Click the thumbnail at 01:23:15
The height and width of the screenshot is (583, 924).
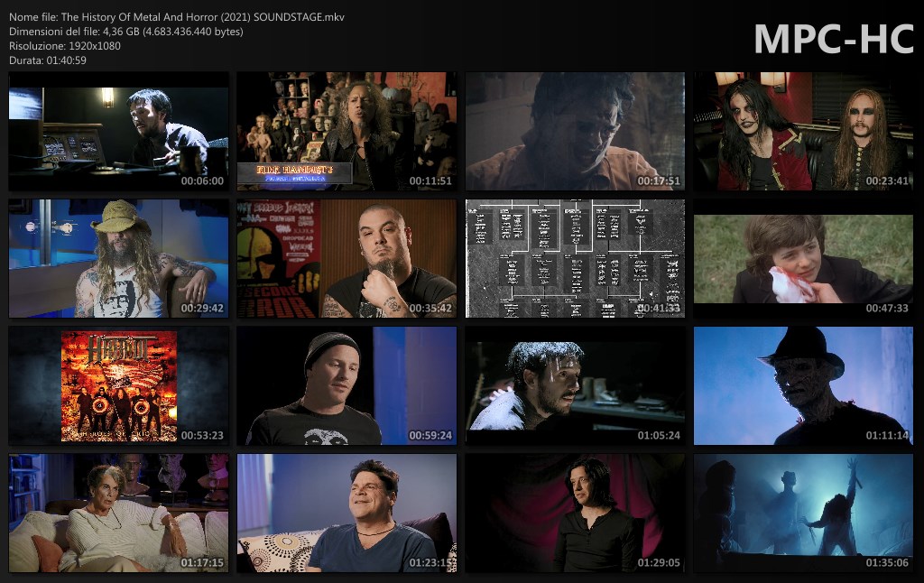click(346, 513)
